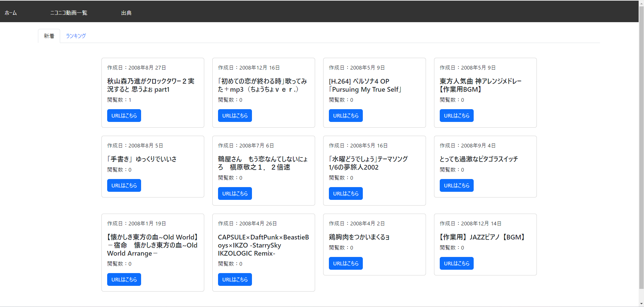This screenshot has width=644, height=307.
Task: Select the 鶏胸肉をつかいまくるョ card title
Action: click(x=358, y=237)
